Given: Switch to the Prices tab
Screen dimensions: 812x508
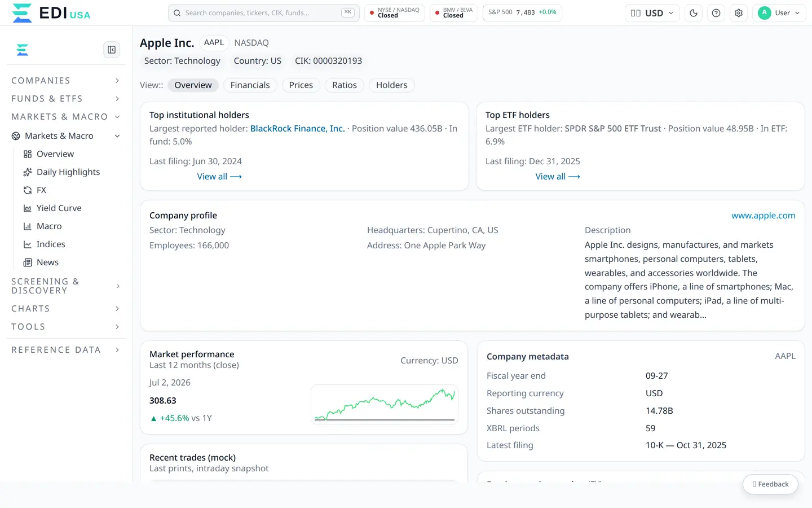Looking at the screenshot, I should pyautogui.click(x=301, y=85).
